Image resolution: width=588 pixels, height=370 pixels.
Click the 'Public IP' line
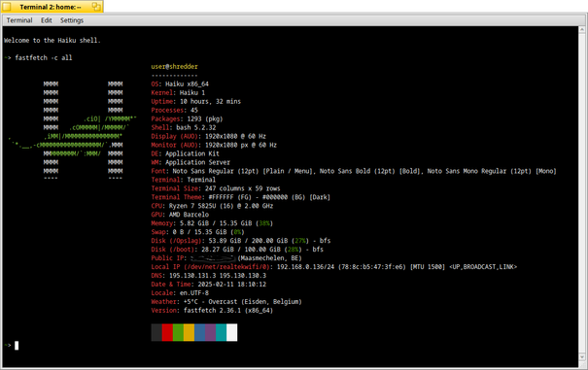tap(226, 258)
